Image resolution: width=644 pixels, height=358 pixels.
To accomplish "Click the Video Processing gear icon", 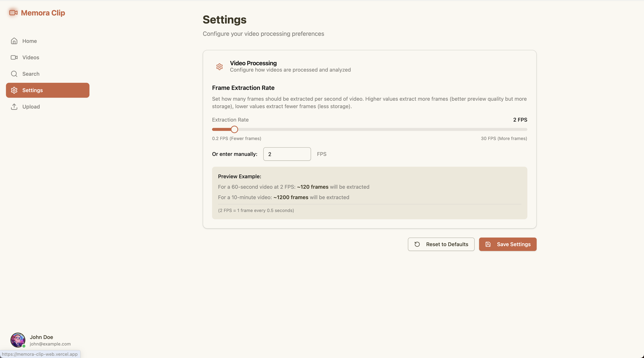I will coord(219,67).
